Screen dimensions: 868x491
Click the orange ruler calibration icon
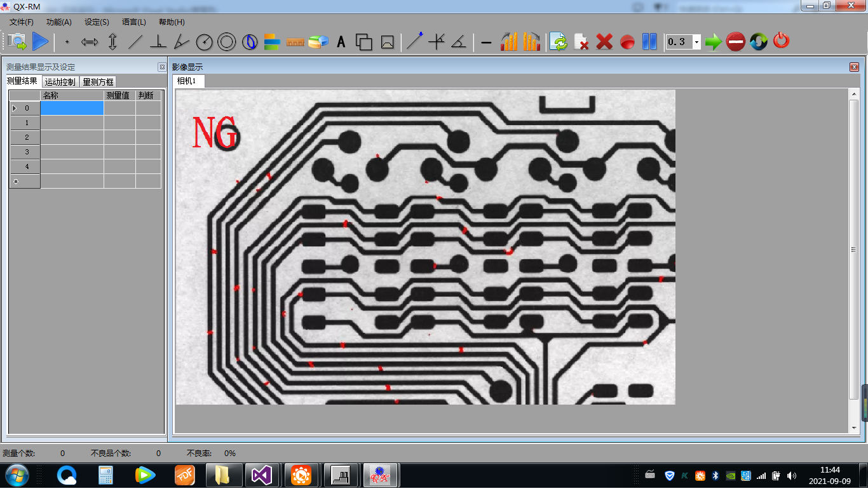tap(296, 43)
